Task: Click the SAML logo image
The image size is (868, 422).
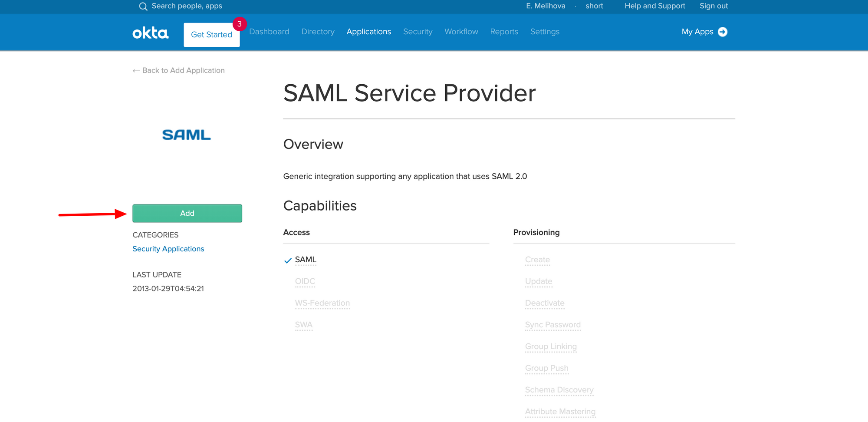Action: pyautogui.click(x=187, y=135)
